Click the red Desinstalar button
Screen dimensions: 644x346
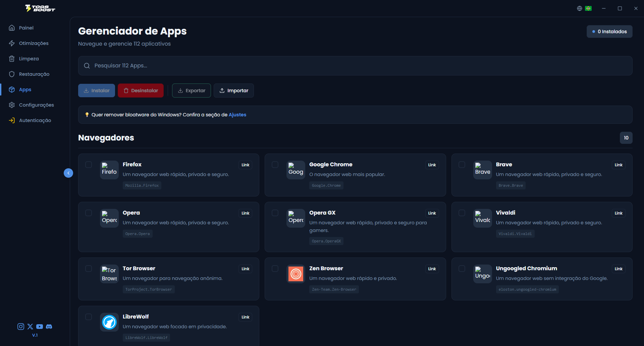click(x=141, y=91)
